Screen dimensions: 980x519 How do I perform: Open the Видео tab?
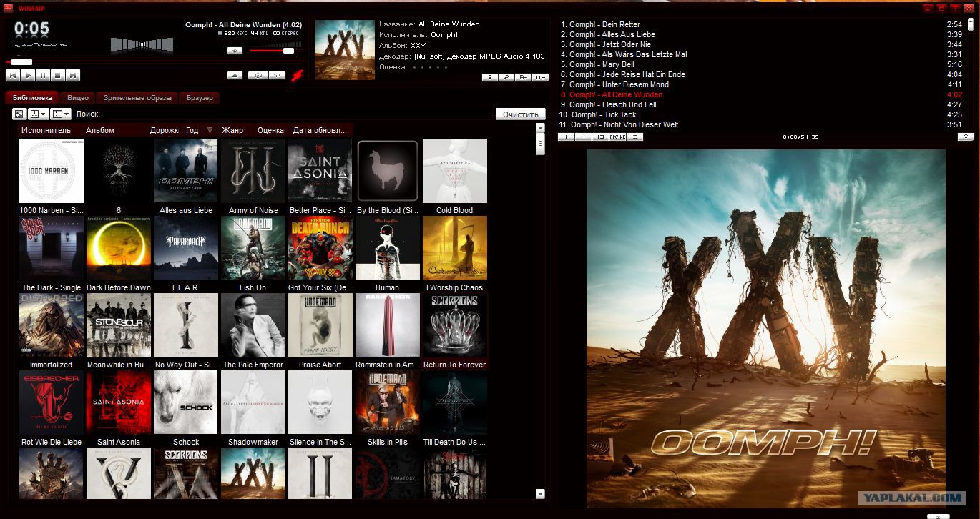click(x=78, y=97)
